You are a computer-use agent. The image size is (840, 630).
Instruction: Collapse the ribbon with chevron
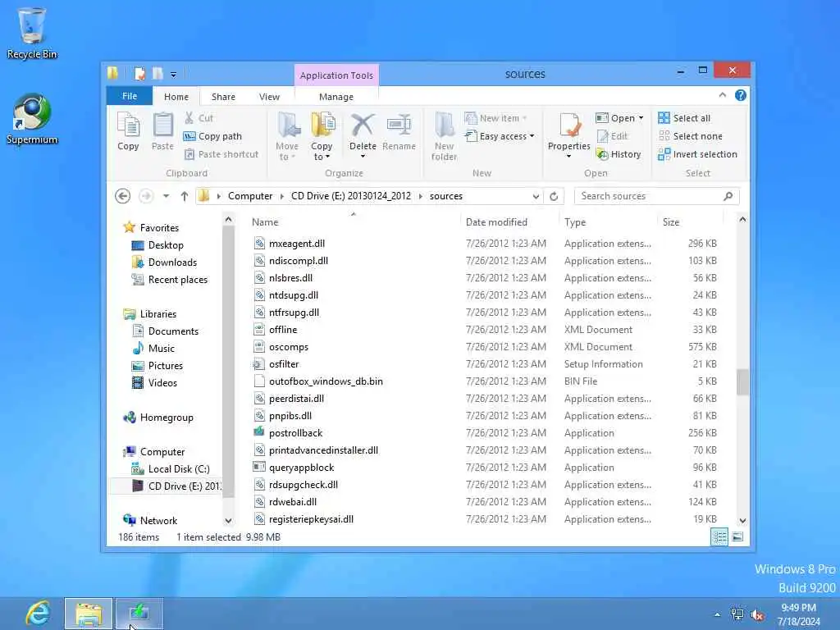(x=722, y=95)
